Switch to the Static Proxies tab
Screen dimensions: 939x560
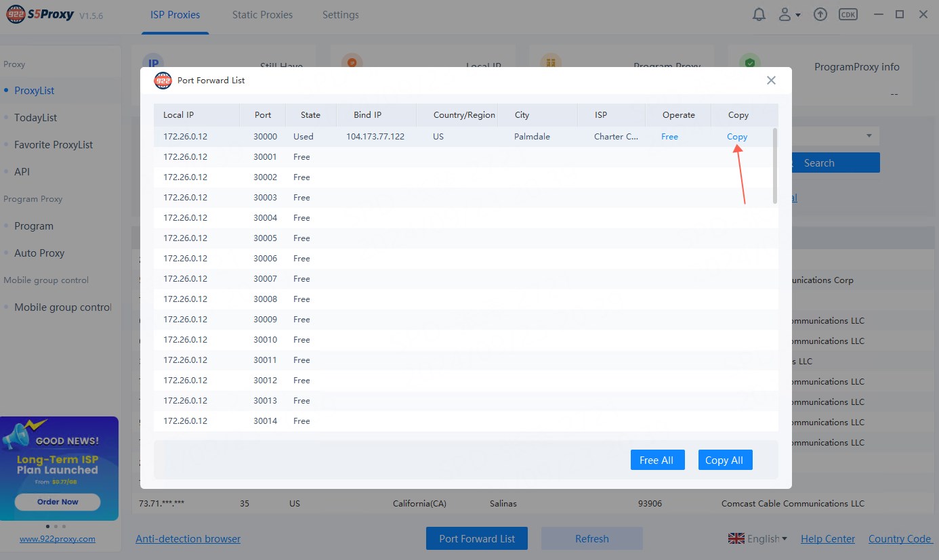coord(262,15)
